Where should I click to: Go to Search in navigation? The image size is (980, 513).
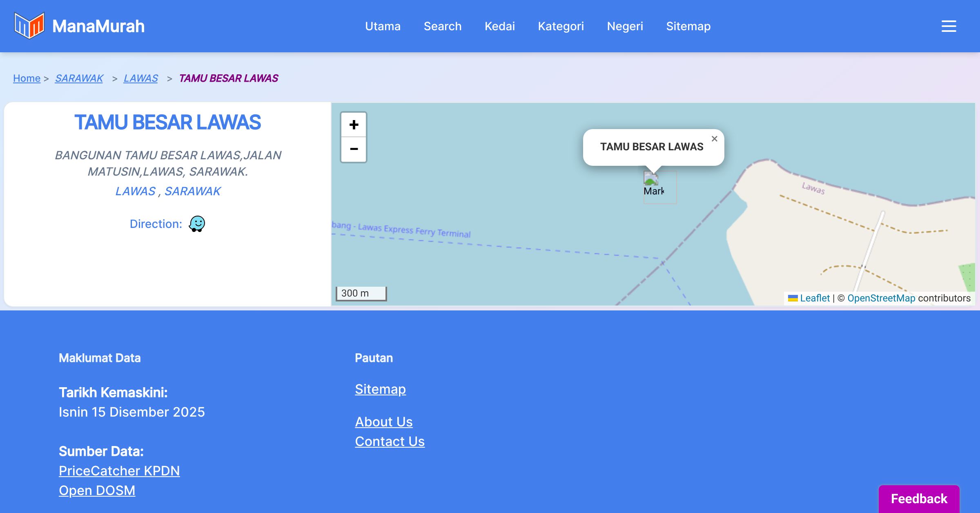coord(442,26)
